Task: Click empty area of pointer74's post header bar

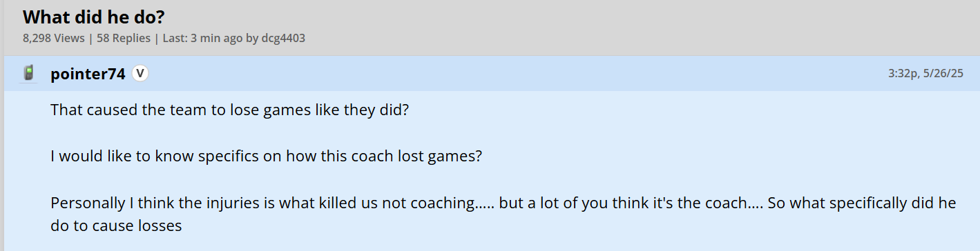Action: coord(518,73)
